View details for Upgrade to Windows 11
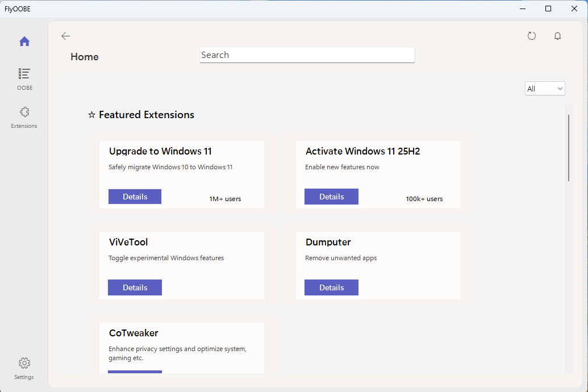 pyautogui.click(x=135, y=196)
